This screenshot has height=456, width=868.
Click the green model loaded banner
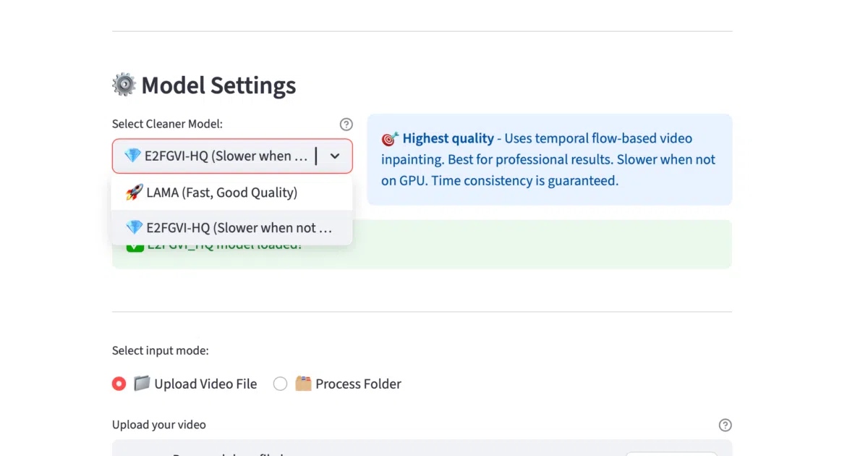(422, 245)
